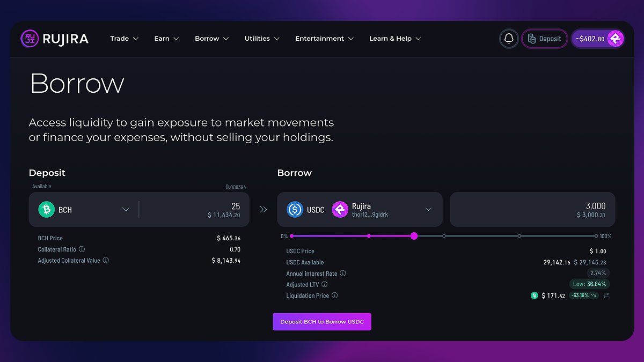Open the notifications bell
The width and height of the screenshot is (644, 362).
[x=509, y=39]
